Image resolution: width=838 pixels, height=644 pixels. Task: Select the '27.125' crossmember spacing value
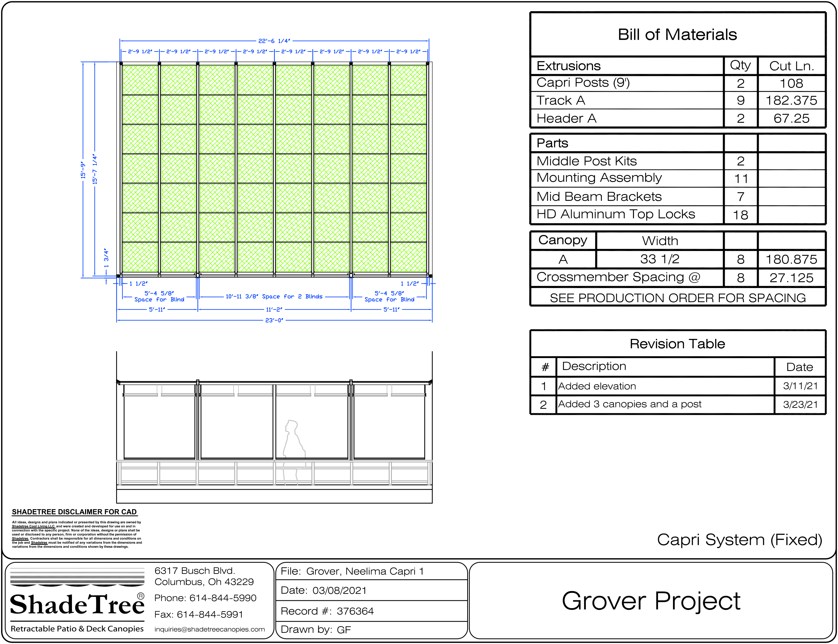click(791, 278)
